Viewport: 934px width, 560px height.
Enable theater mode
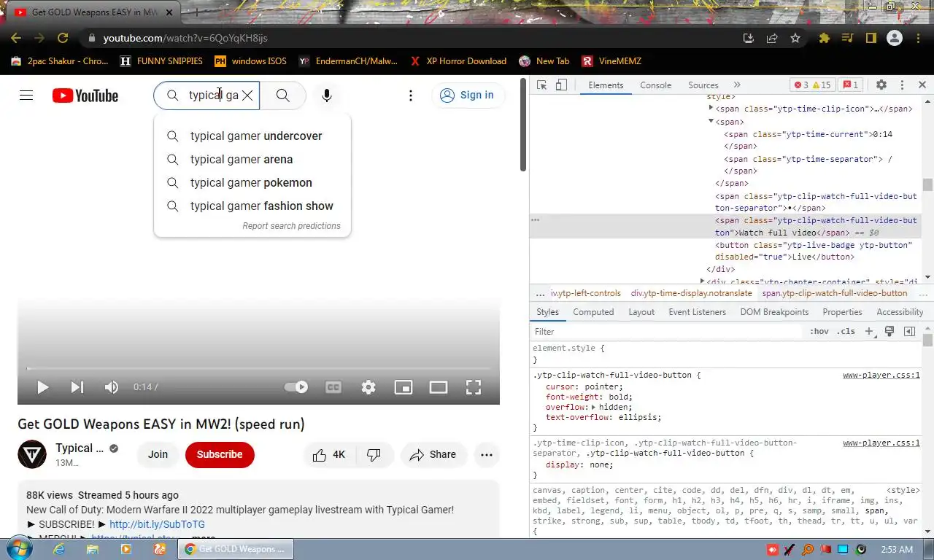(439, 387)
